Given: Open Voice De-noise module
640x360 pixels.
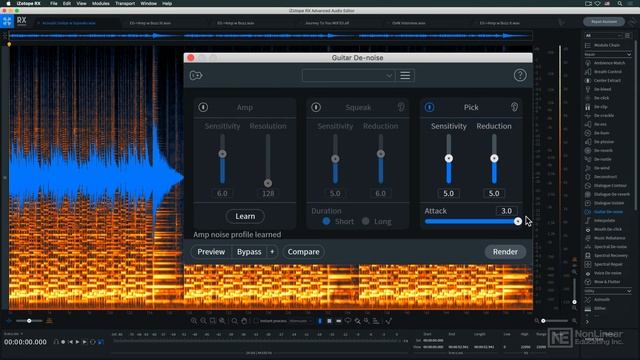Looking at the screenshot, I should coord(603,273).
